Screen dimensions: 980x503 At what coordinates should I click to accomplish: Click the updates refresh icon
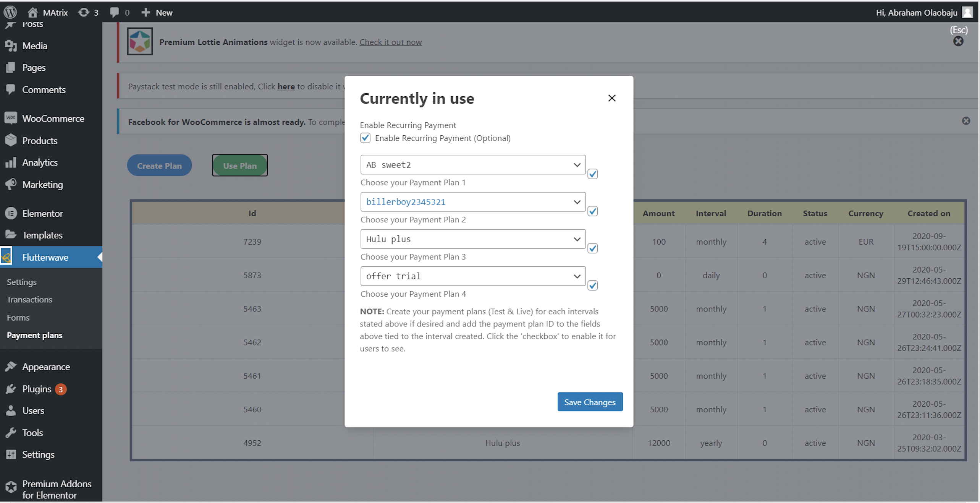point(83,12)
